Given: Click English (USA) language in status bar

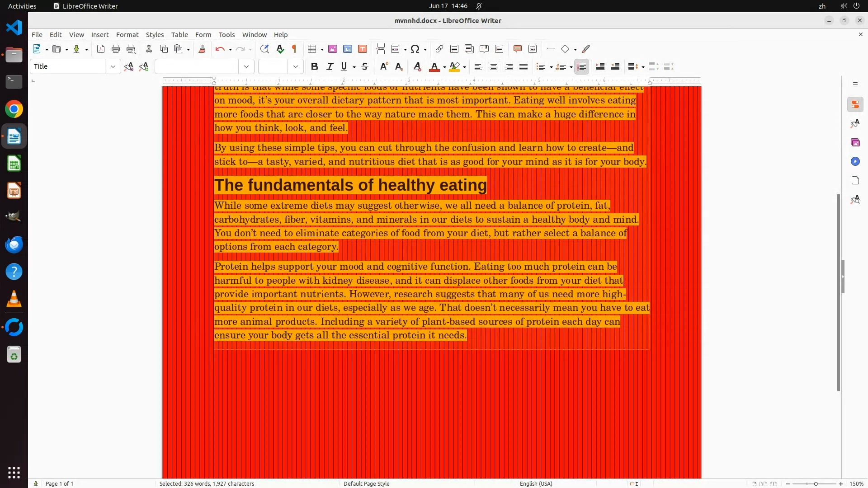Looking at the screenshot, I should pos(536,483).
